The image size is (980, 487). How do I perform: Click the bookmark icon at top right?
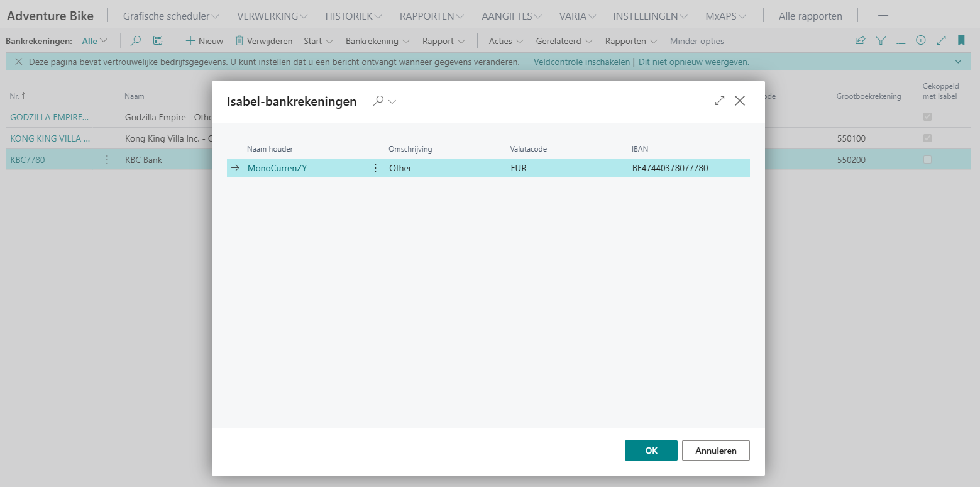pos(961,41)
